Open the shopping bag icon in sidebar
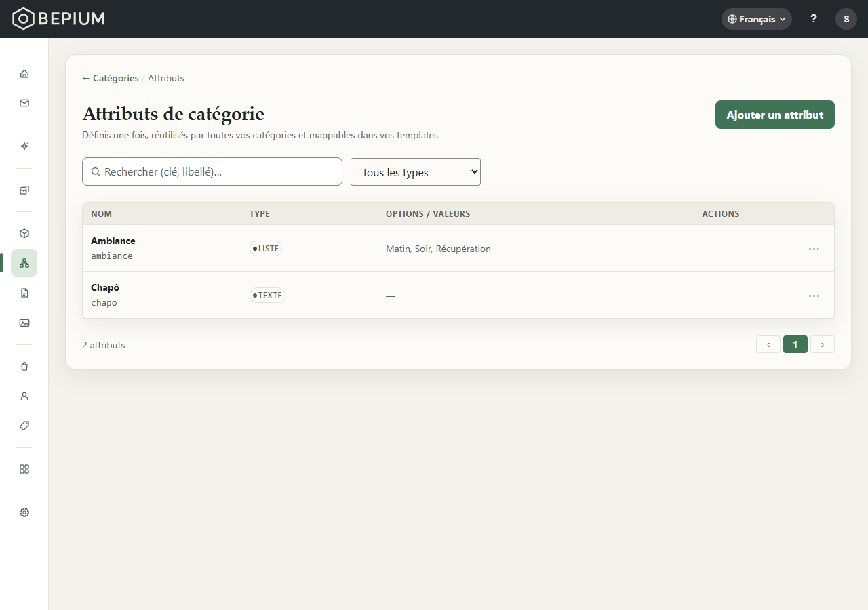The width and height of the screenshot is (868, 610). [24, 366]
